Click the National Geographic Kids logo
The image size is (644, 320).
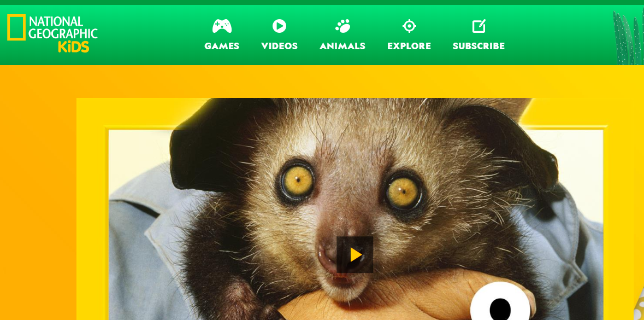[52, 33]
